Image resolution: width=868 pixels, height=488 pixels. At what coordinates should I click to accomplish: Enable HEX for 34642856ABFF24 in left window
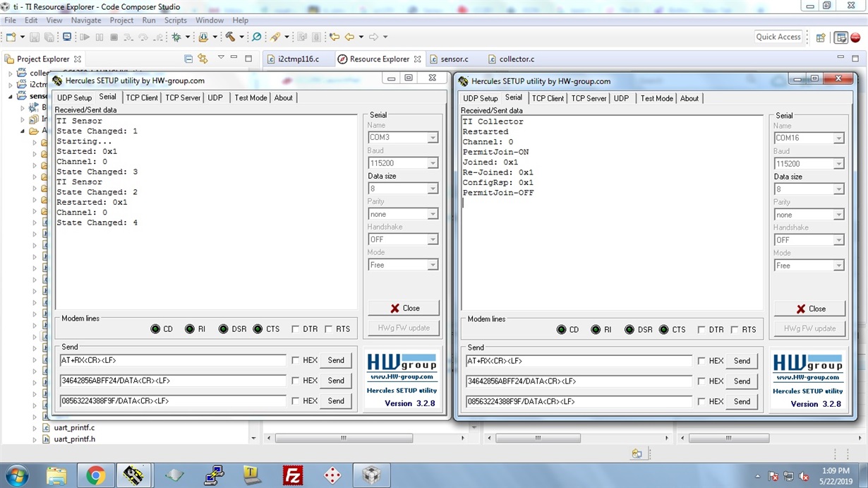(x=295, y=380)
